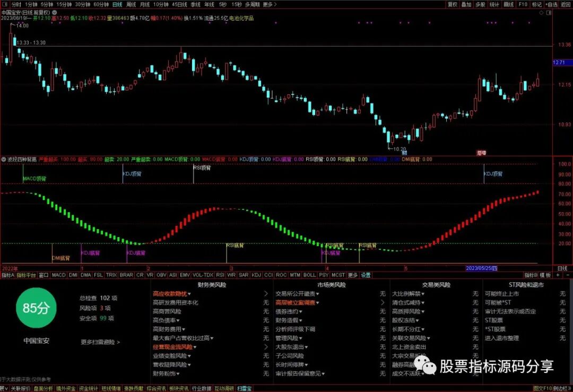
Task: Click the minus icon to remove an indicator pane
Action: point(568,275)
